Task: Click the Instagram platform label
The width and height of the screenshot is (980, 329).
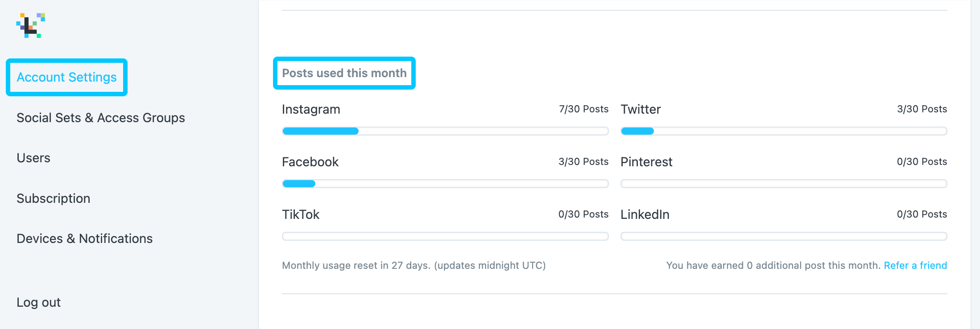Action: click(311, 109)
